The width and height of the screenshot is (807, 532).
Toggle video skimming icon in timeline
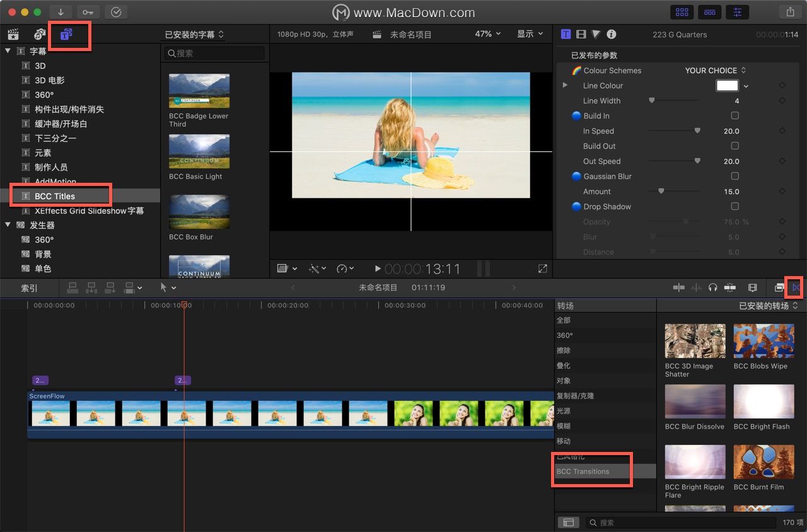click(x=678, y=287)
